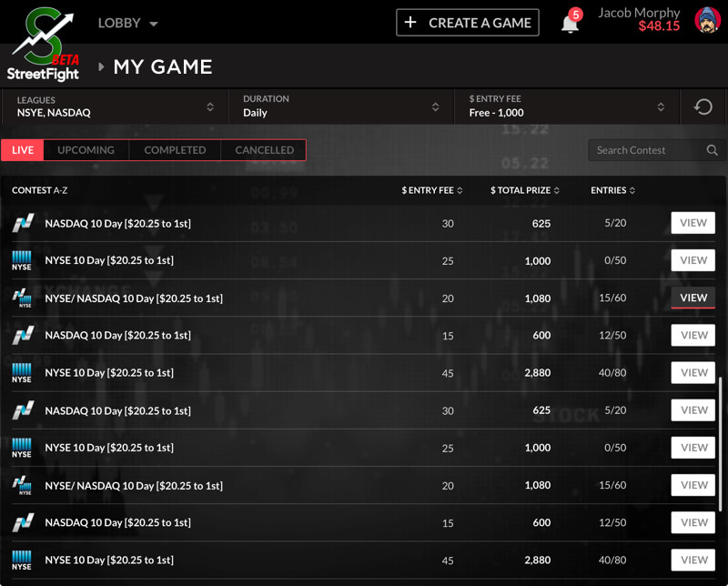Click the search magnifier icon
The width and height of the screenshot is (728, 586).
click(712, 150)
